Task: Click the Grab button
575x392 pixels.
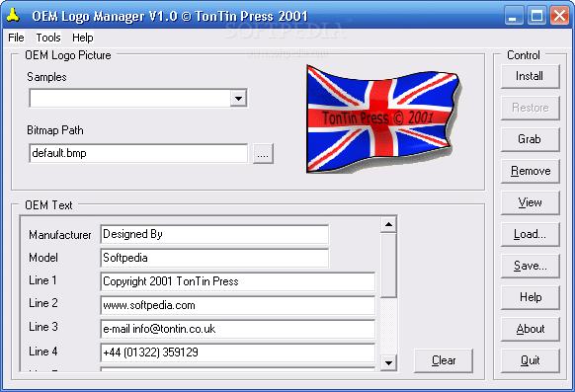Action: click(x=530, y=139)
